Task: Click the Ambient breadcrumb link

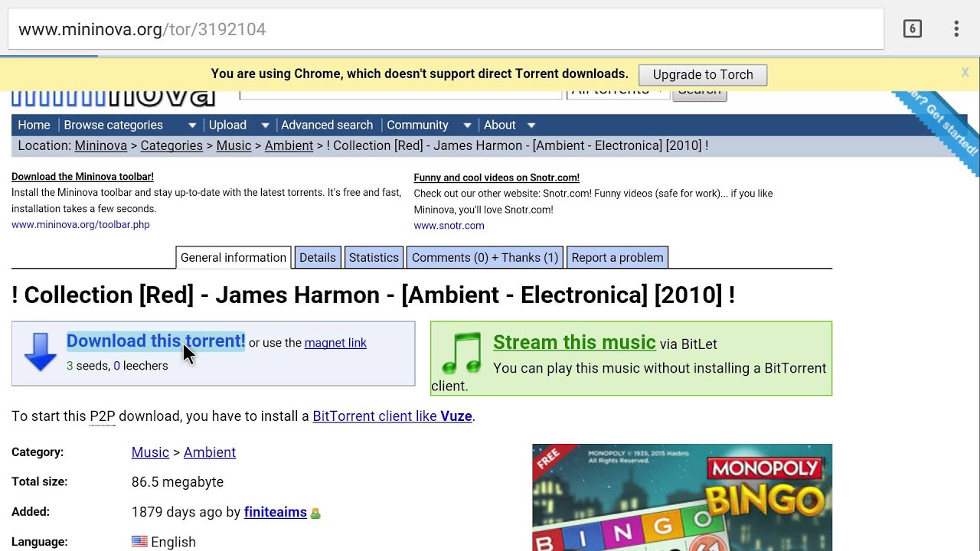Action: click(289, 145)
